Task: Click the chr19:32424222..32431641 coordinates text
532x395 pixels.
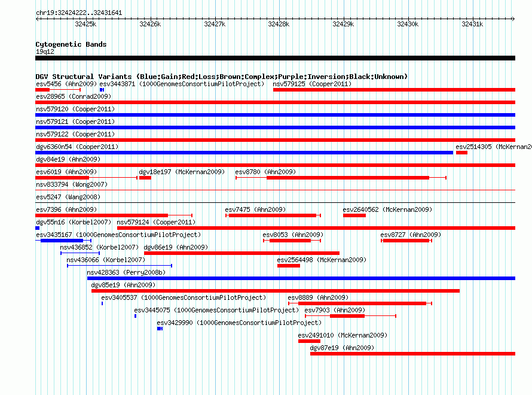Action: [x=79, y=13]
